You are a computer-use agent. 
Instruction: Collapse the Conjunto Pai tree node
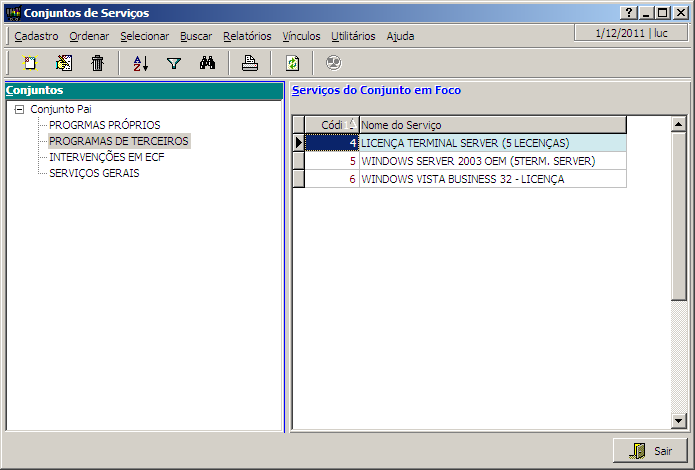19,109
